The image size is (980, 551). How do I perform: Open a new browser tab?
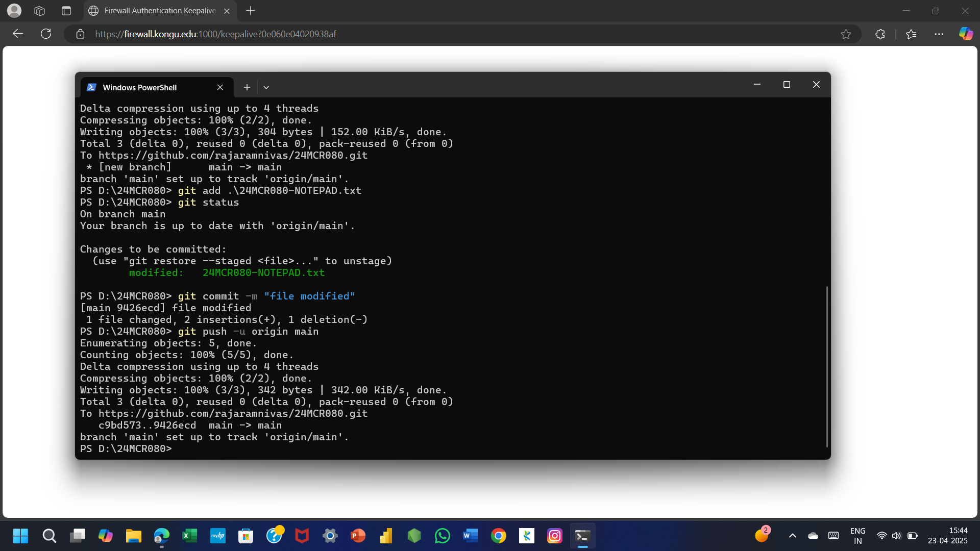point(250,11)
